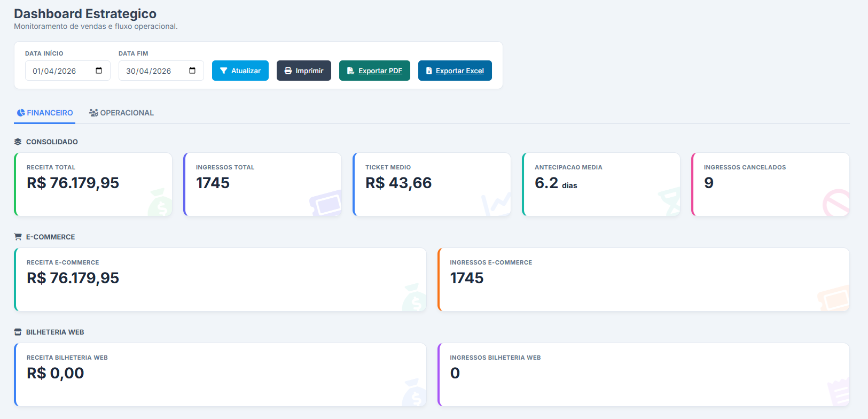Click the ban icon in Ingressos Cancelados card

coord(836,203)
